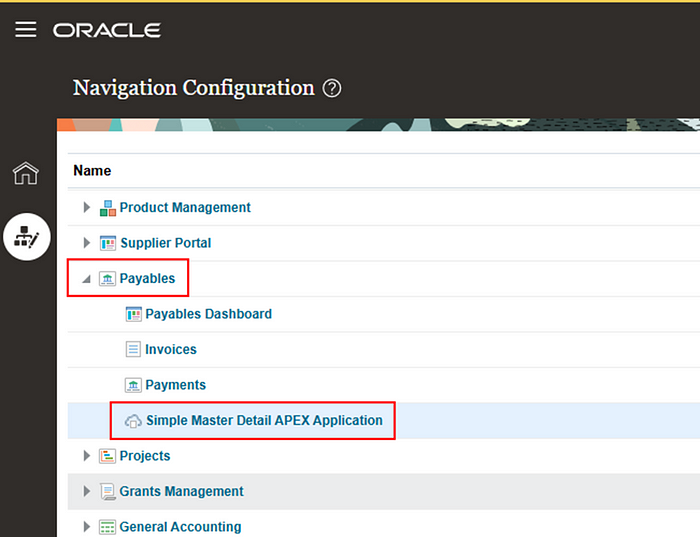Click the General Accounting table icon

pyautogui.click(x=107, y=527)
